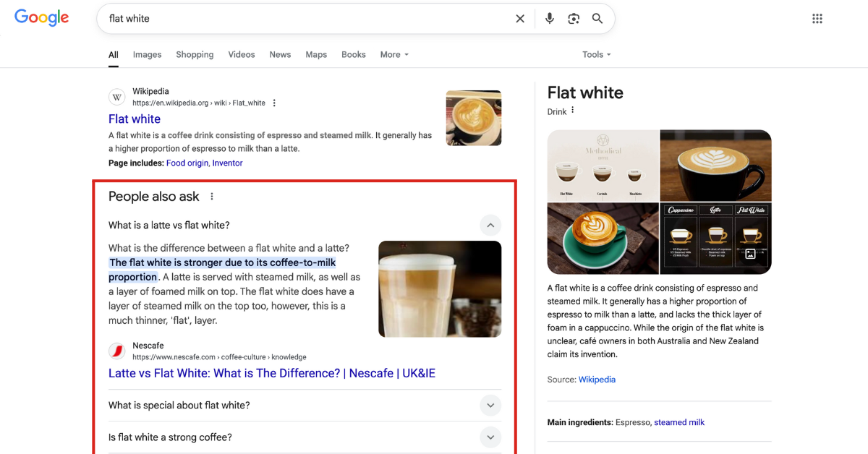Image resolution: width=868 pixels, height=454 pixels.
Task: Click the 'Flat white' knowledge panel heading
Action: coord(585,93)
